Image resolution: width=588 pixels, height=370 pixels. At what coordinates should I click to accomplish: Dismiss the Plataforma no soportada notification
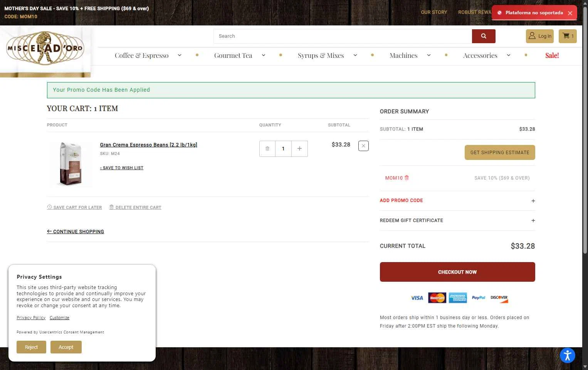[570, 13]
